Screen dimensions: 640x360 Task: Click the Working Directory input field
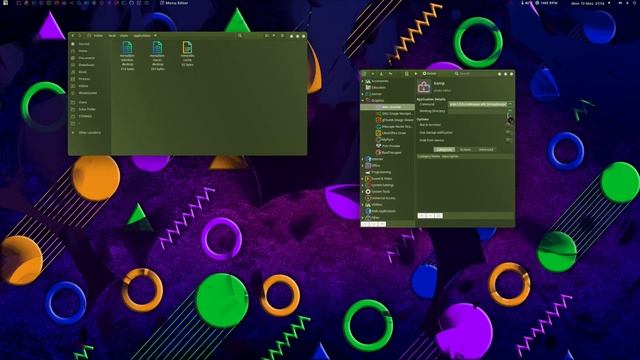coord(478,111)
